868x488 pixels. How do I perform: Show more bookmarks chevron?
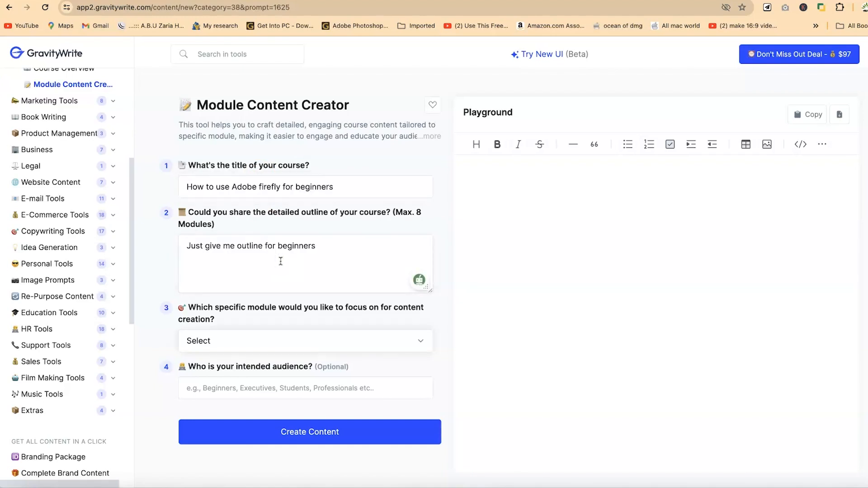816,26
